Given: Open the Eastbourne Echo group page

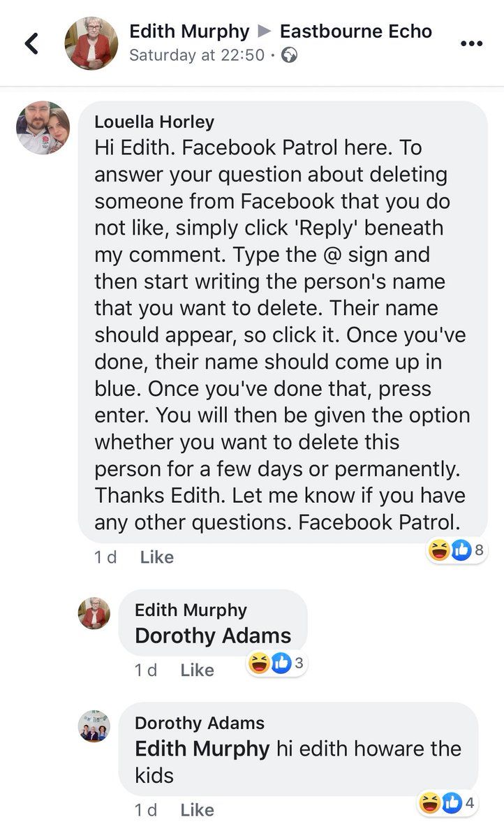Looking at the screenshot, I should (356, 31).
